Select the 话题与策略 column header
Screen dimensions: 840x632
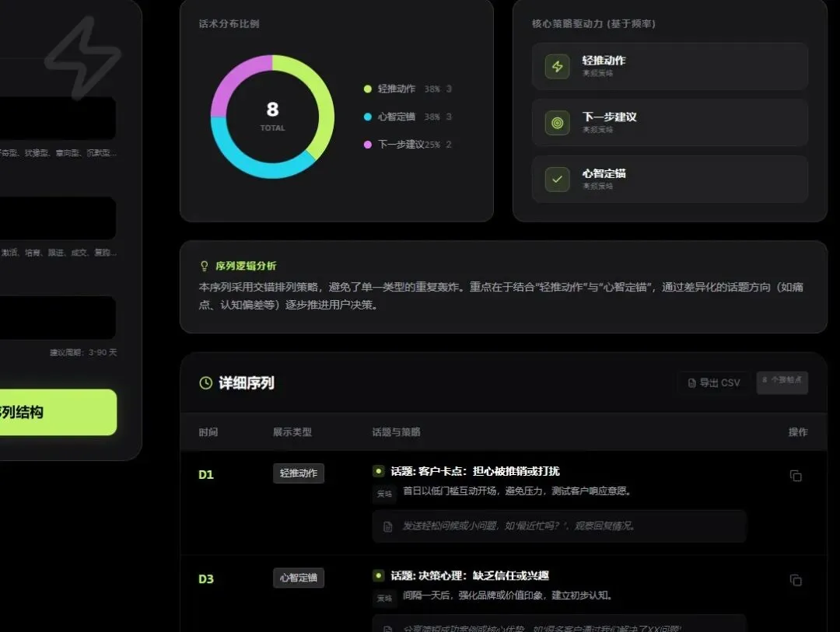tap(398, 431)
